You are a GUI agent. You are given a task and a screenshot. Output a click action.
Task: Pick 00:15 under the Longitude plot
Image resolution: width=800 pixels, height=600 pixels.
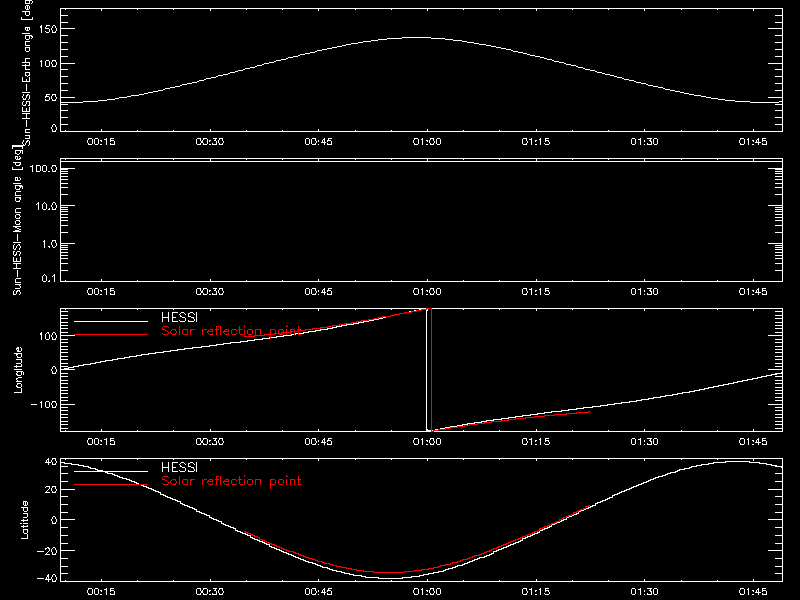(x=101, y=442)
